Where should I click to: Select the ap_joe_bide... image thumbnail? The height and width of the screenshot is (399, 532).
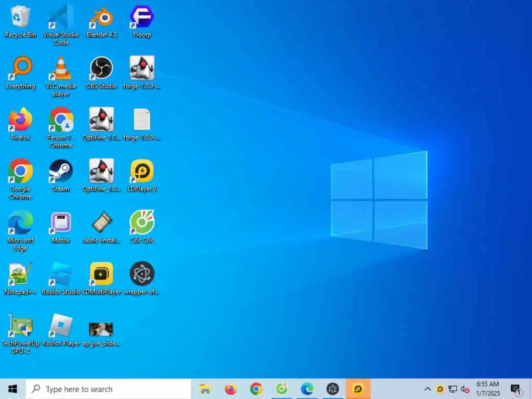tap(101, 334)
